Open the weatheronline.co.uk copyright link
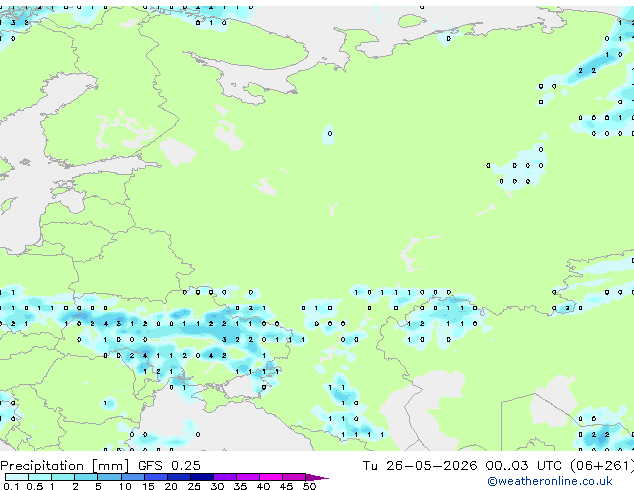Image resolution: width=634 pixels, height=490 pixels. click(x=549, y=481)
